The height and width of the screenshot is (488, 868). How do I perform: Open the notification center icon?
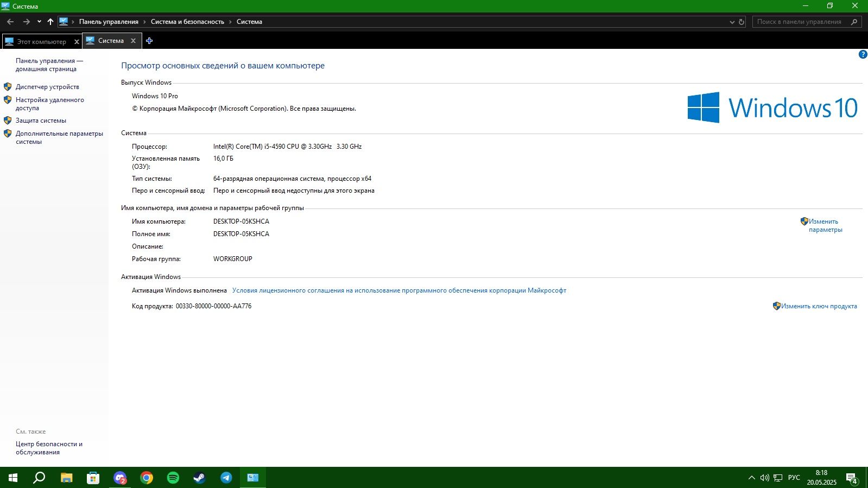pyautogui.click(x=852, y=478)
